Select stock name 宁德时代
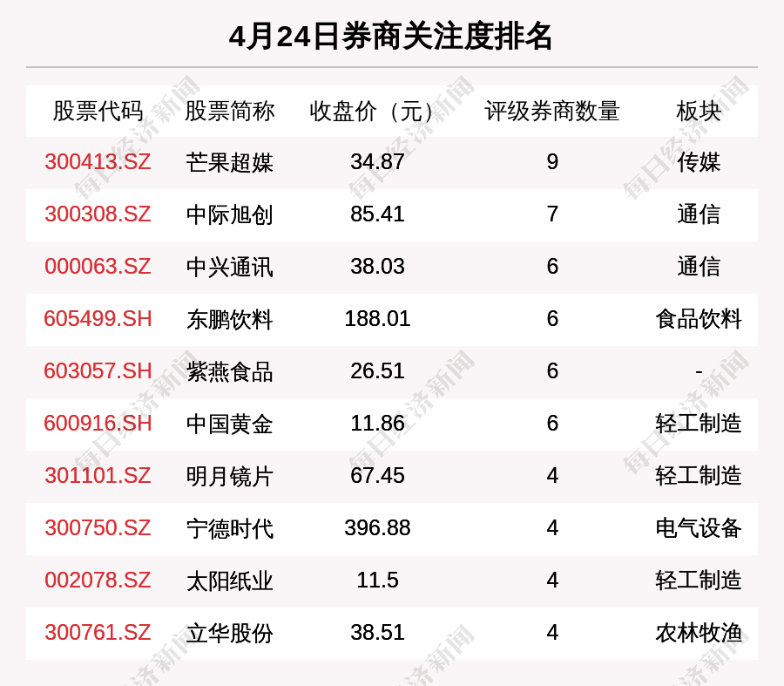The image size is (784, 686). (x=229, y=529)
